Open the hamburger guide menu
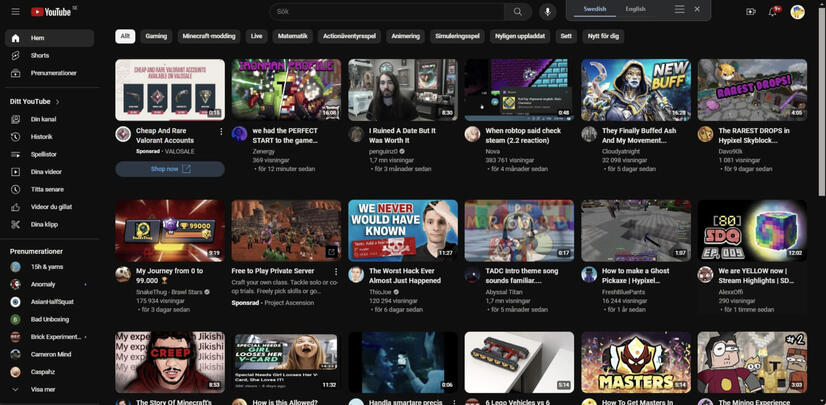The width and height of the screenshot is (826, 405). click(x=15, y=12)
